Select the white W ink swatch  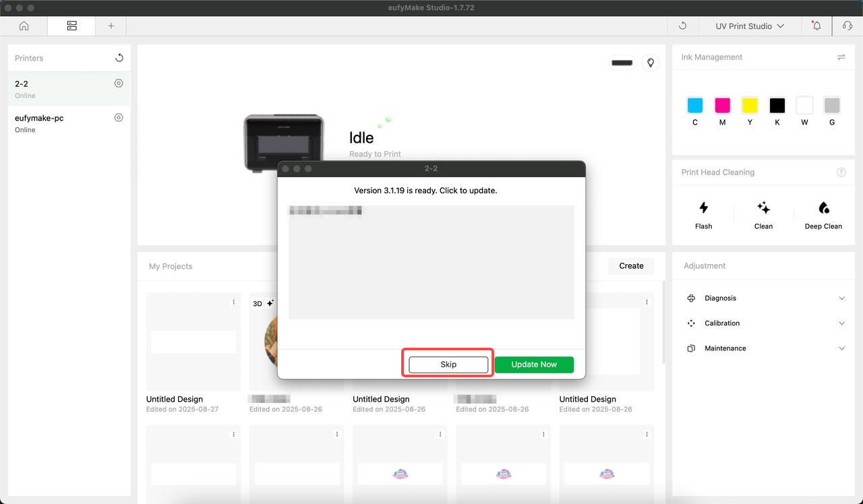(x=804, y=105)
